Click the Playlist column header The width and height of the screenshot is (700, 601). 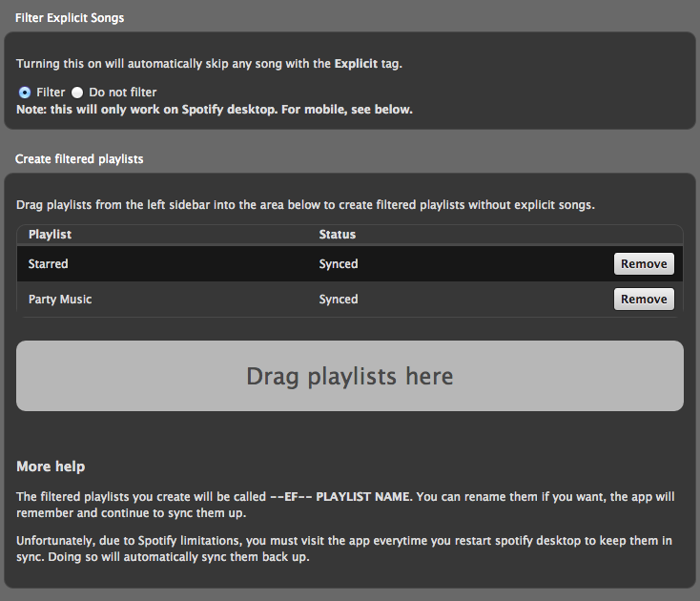50,235
